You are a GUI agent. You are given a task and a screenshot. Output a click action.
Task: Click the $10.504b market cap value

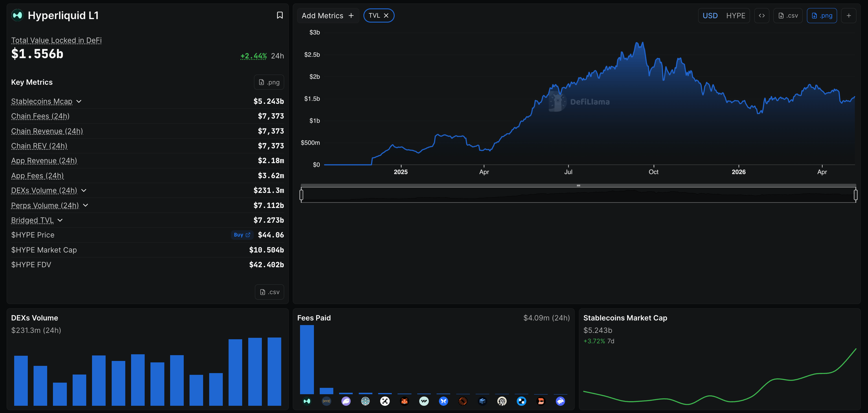tap(266, 250)
